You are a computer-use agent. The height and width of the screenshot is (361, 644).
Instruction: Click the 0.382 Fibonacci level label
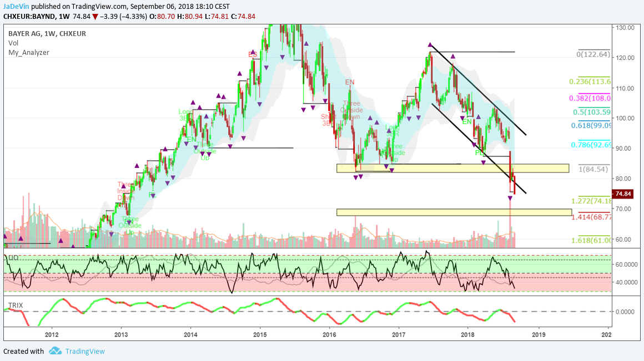pyautogui.click(x=590, y=98)
